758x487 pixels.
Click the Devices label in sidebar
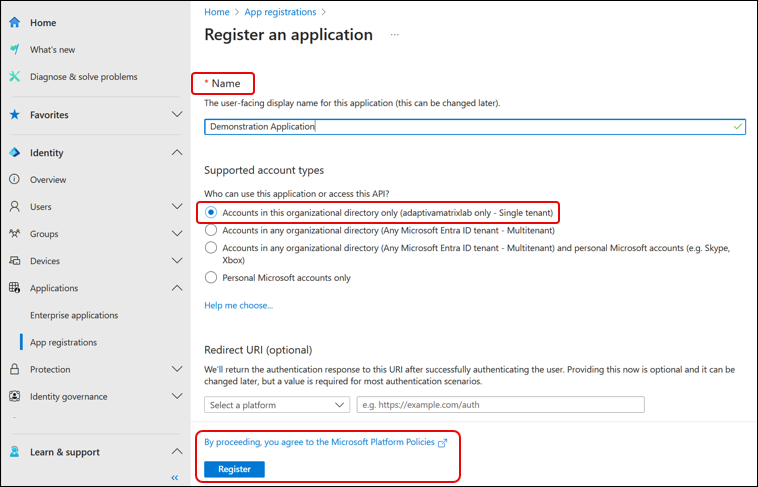[45, 261]
